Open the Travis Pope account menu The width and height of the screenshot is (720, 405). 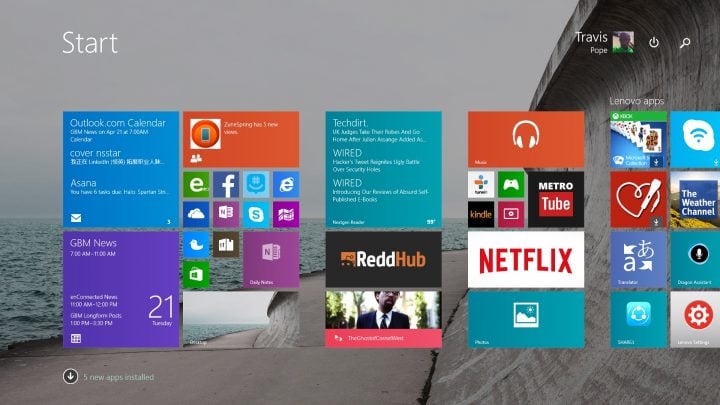[604, 43]
